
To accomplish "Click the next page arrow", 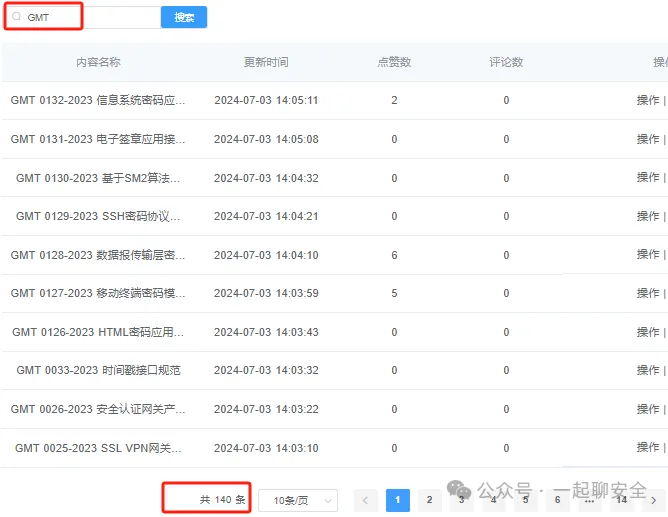I will [653, 500].
